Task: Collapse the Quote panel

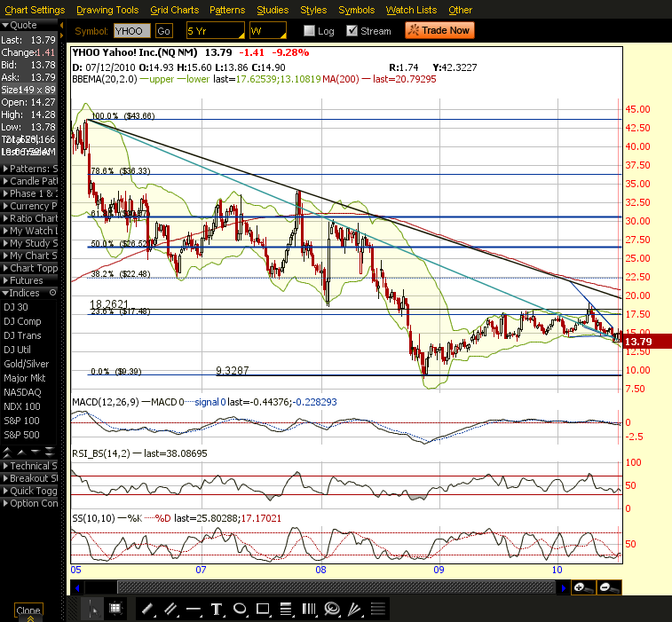Action: point(28,25)
